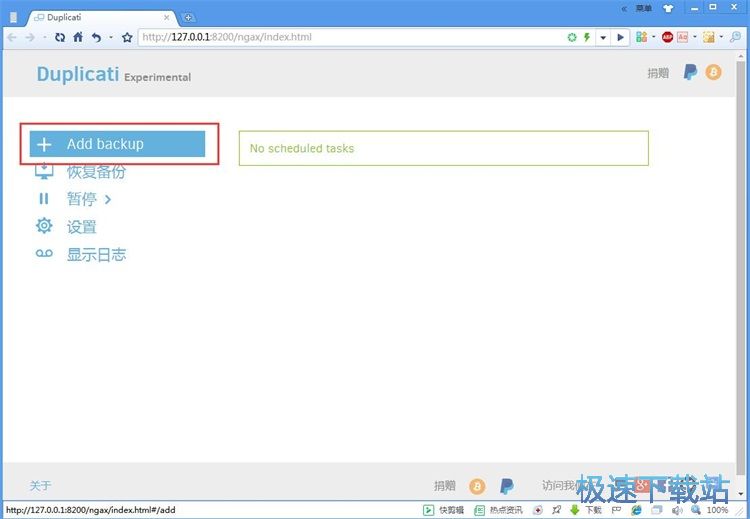Click the green circular refresh icon in address bar
Image resolution: width=750 pixels, height=519 pixels.
click(572, 37)
